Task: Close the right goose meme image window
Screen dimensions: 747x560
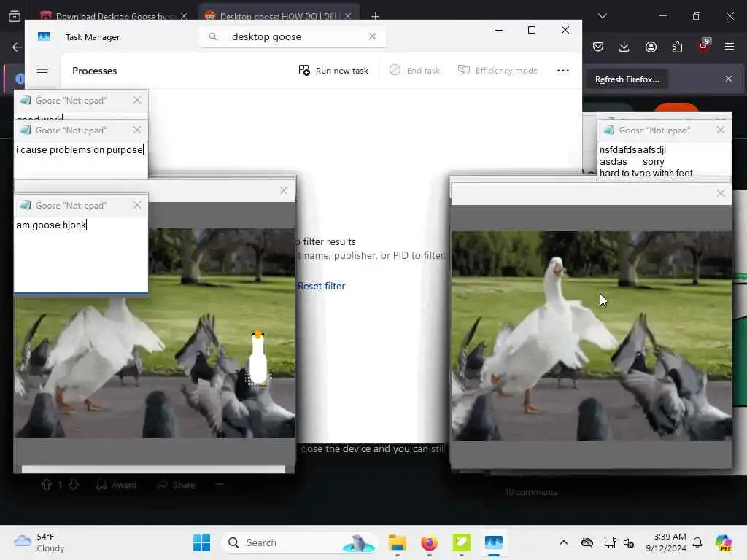Action: (x=720, y=192)
